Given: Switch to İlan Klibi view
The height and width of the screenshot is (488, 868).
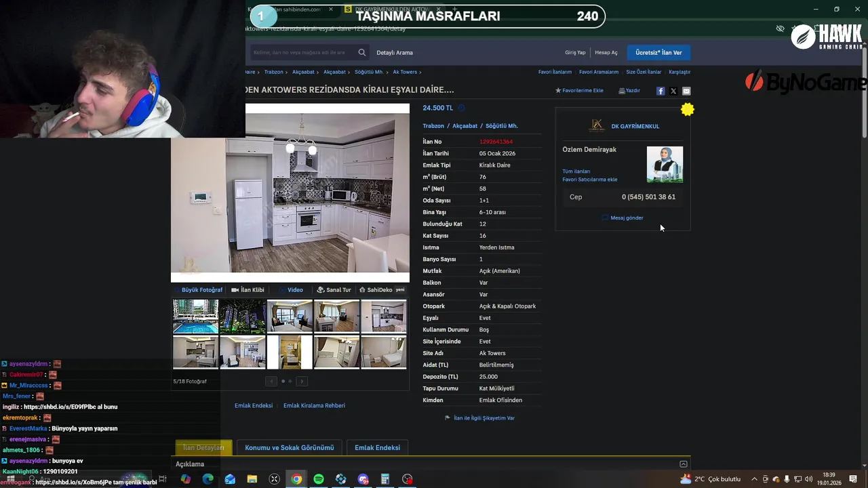Looking at the screenshot, I should click(x=248, y=289).
